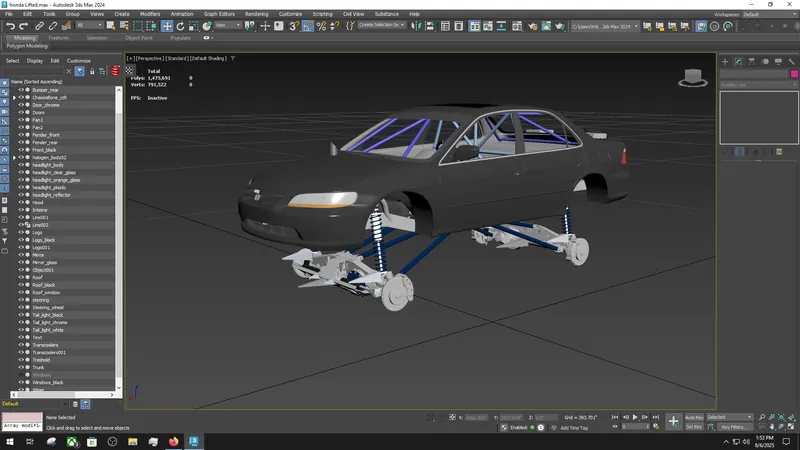Click the Pan View hand icon
The height and width of the screenshot is (450, 800).
click(772, 427)
